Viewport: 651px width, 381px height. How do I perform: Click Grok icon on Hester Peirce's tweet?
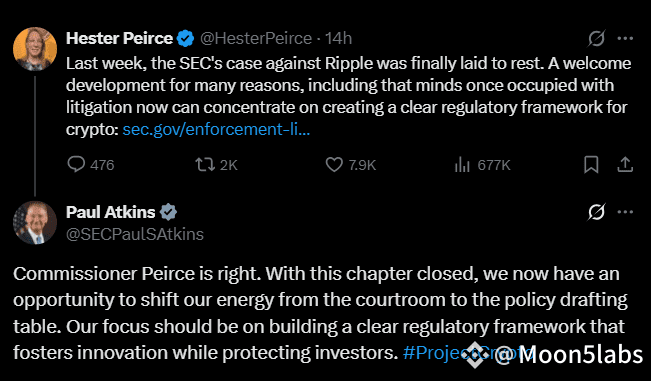click(597, 38)
